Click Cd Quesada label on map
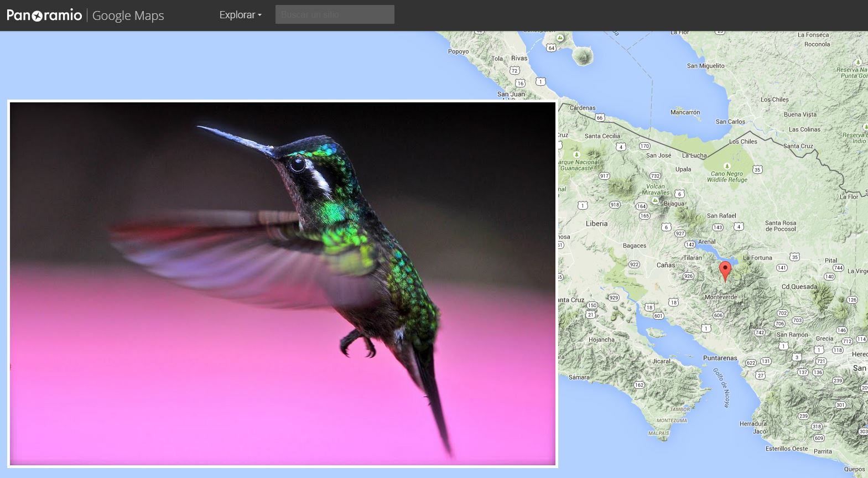 (x=799, y=287)
